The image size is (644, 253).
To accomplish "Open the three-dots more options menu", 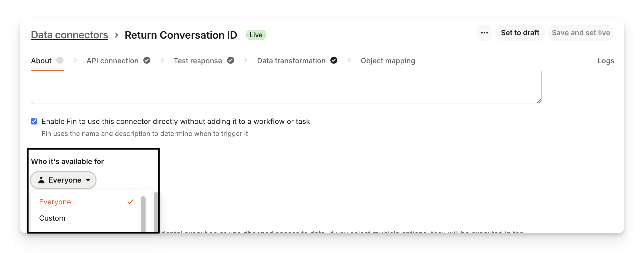I will (x=484, y=33).
